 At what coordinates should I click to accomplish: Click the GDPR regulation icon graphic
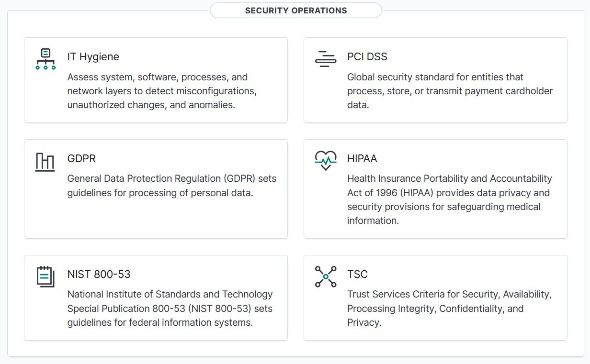(x=45, y=162)
